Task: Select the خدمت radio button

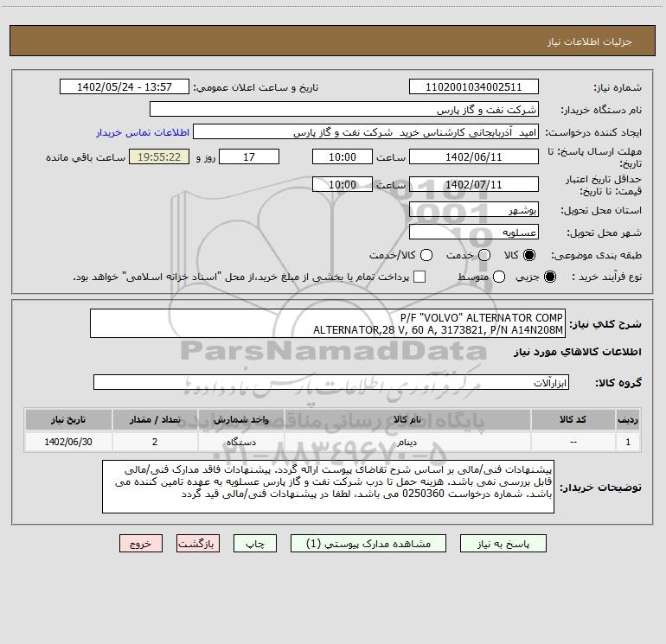Action: pyautogui.click(x=484, y=255)
